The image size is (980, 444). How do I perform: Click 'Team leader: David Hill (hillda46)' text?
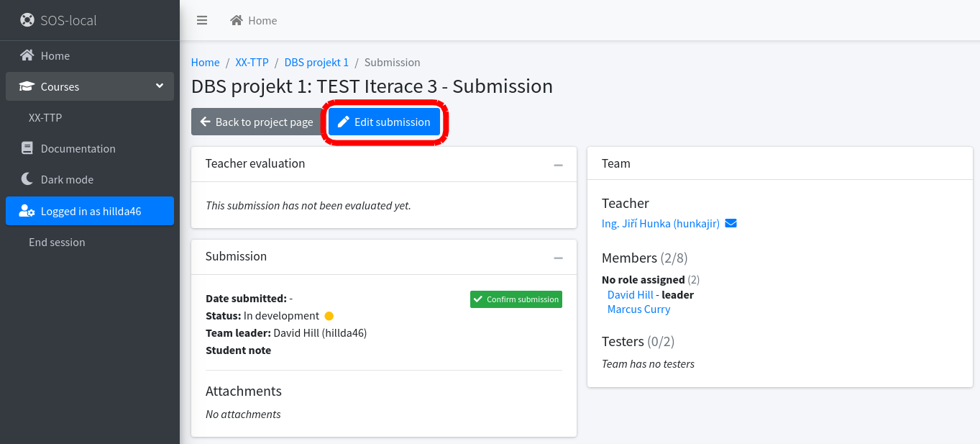click(286, 332)
